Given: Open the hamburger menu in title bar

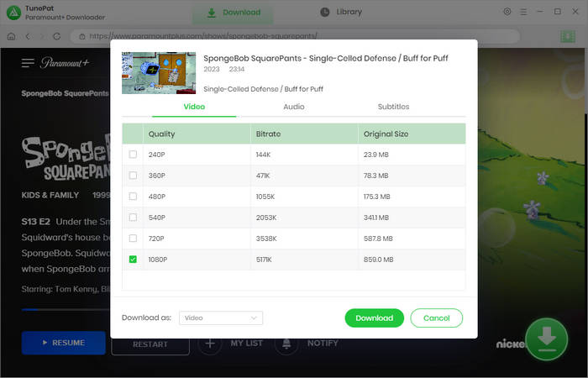Looking at the screenshot, I should click(523, 12).
